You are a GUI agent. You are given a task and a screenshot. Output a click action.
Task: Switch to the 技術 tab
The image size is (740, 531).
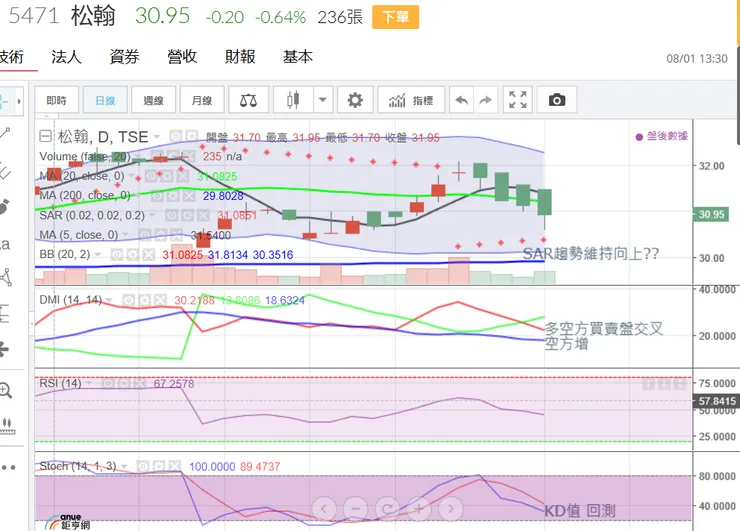tap(11, 57)
